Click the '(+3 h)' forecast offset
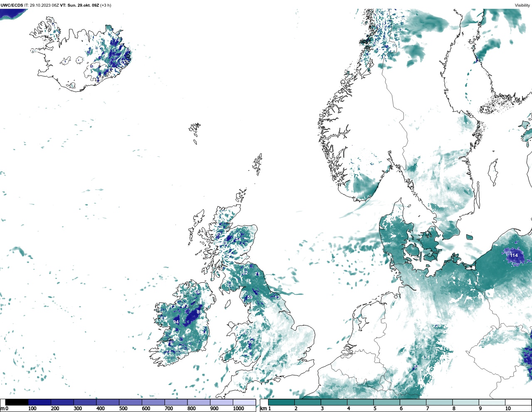This screenshot has width=532, height=412. (106, 5)
